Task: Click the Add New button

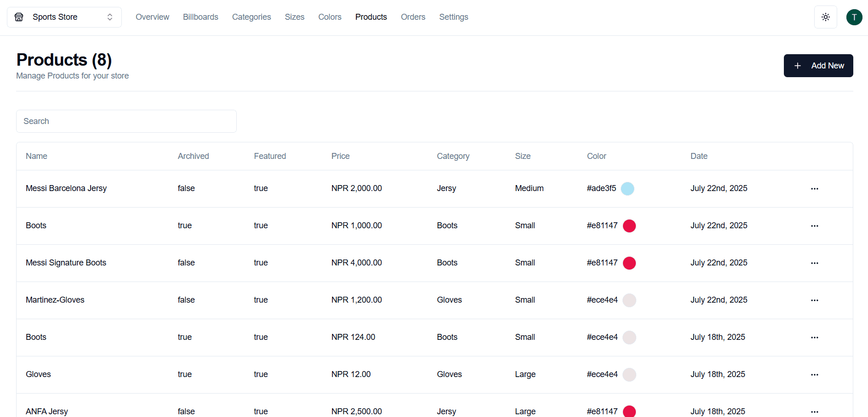Action: (x=818, y=66)
